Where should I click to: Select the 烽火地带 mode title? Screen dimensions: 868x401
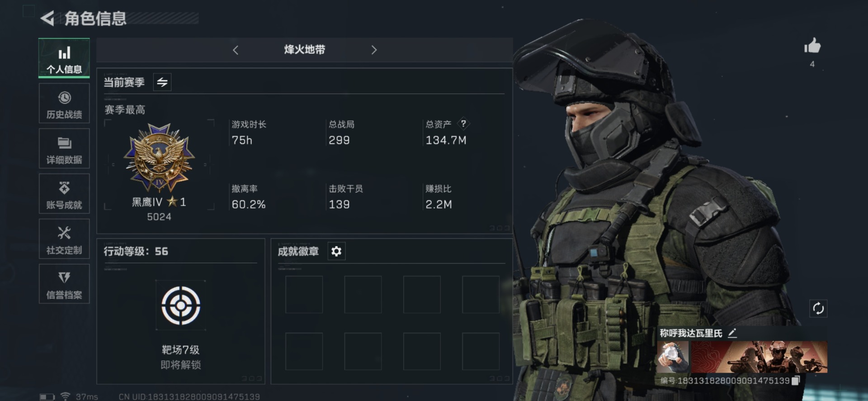point(305,50)
